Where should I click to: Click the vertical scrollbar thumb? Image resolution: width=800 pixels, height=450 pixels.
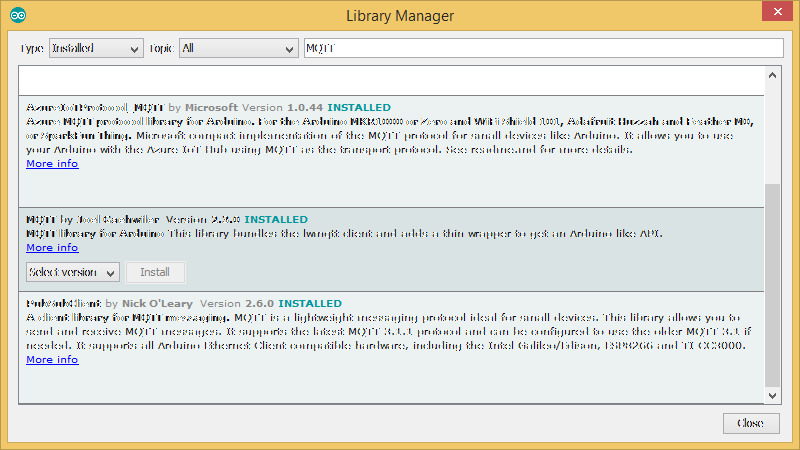pyautogui.click(x=772, y=286)
